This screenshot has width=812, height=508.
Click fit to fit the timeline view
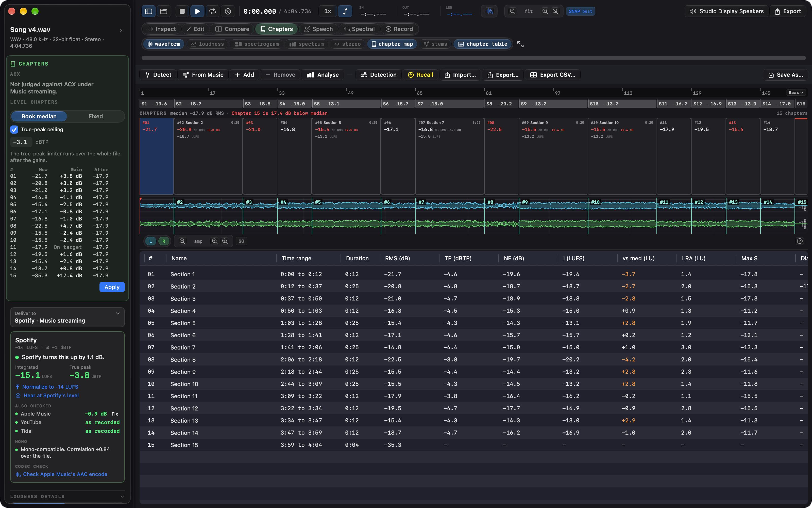529,11
